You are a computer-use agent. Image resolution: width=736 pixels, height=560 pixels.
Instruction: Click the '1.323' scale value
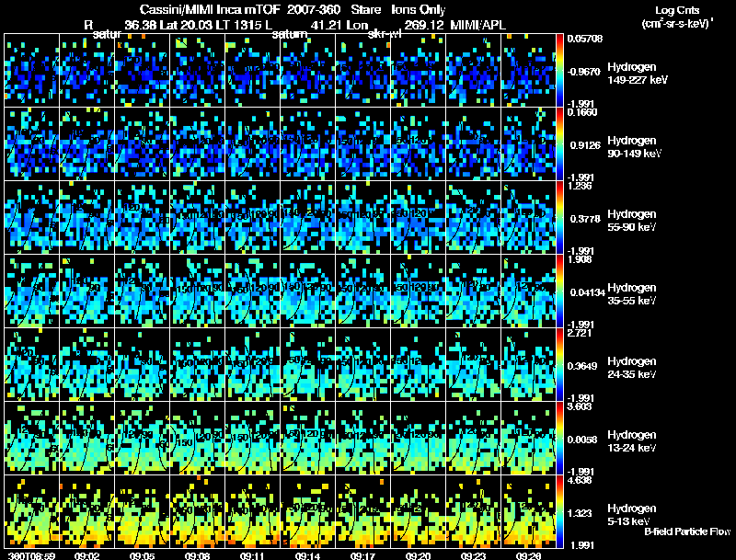(580, 514)
